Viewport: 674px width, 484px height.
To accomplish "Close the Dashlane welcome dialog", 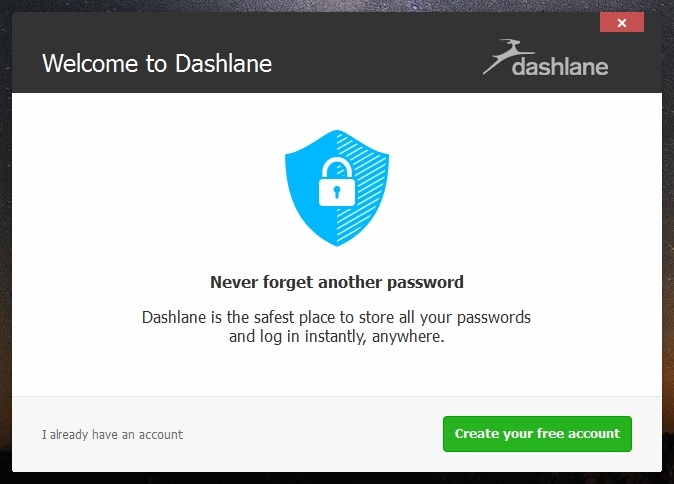I will click(x=622, y=22).
